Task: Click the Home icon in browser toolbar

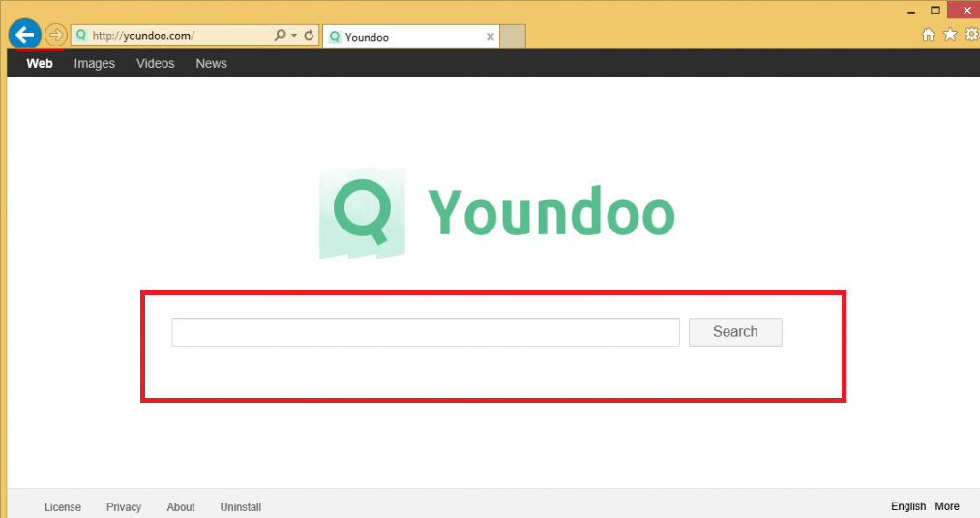Action: pyautogui.click(x=928, y=35)
